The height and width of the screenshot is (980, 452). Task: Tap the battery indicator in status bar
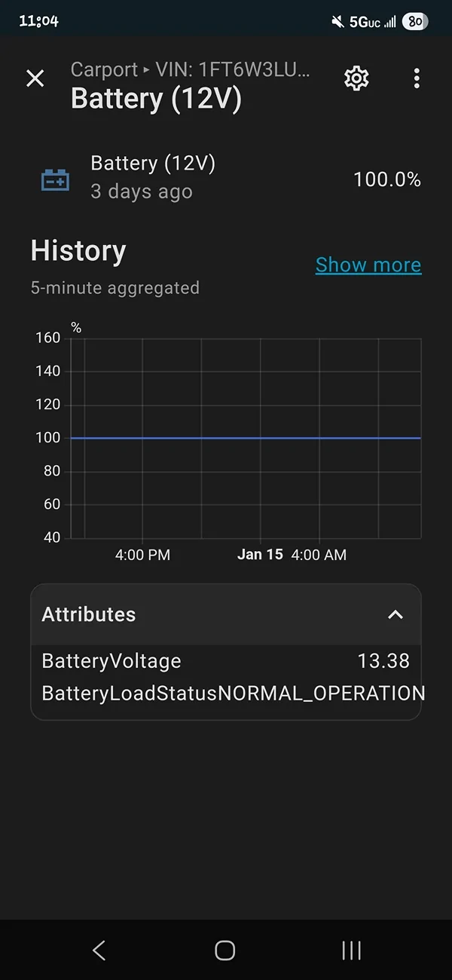tap(414, 21)
